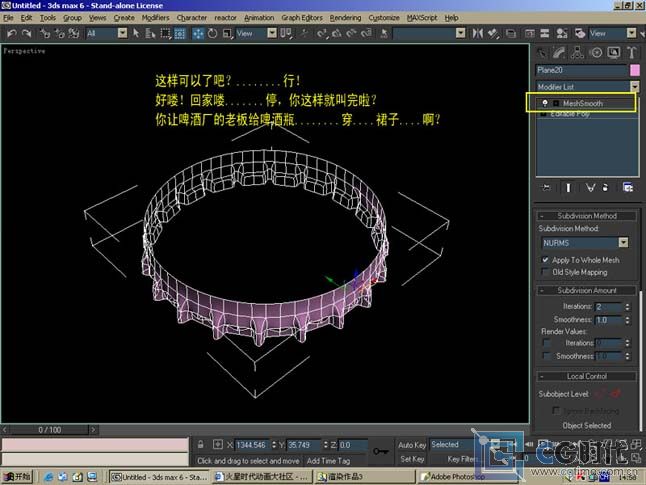Viewport: 646px width, 485px height.
Task: Open the Material Editor icon
Action: coord(562,33)
